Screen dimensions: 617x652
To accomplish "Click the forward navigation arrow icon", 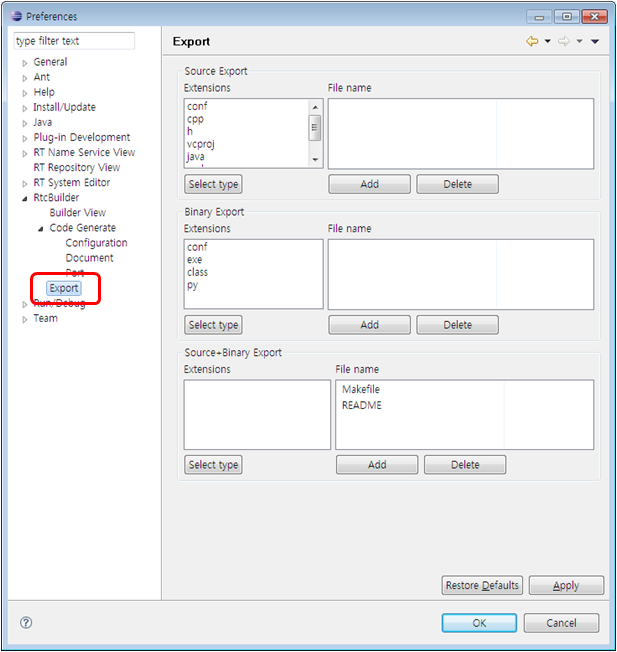I will [564, 41].
